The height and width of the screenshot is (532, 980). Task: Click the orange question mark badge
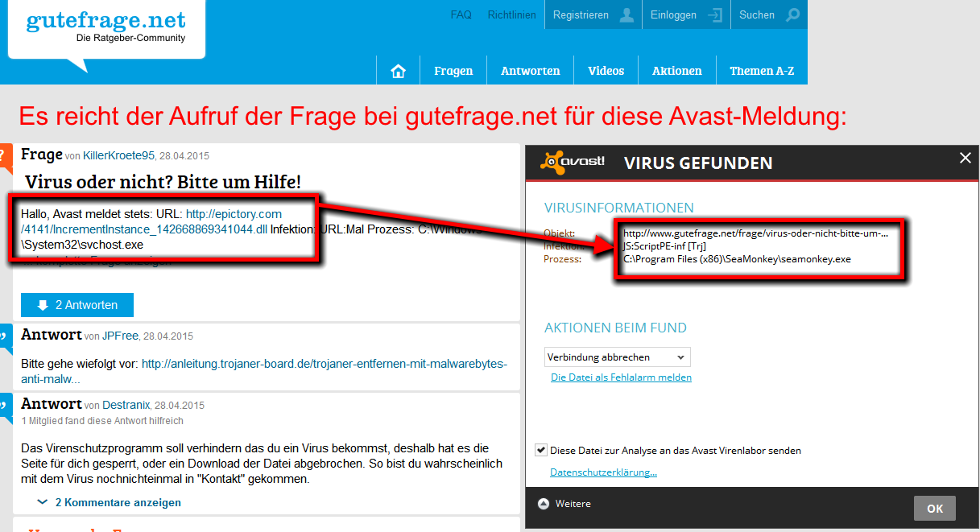tap(6, 159)
